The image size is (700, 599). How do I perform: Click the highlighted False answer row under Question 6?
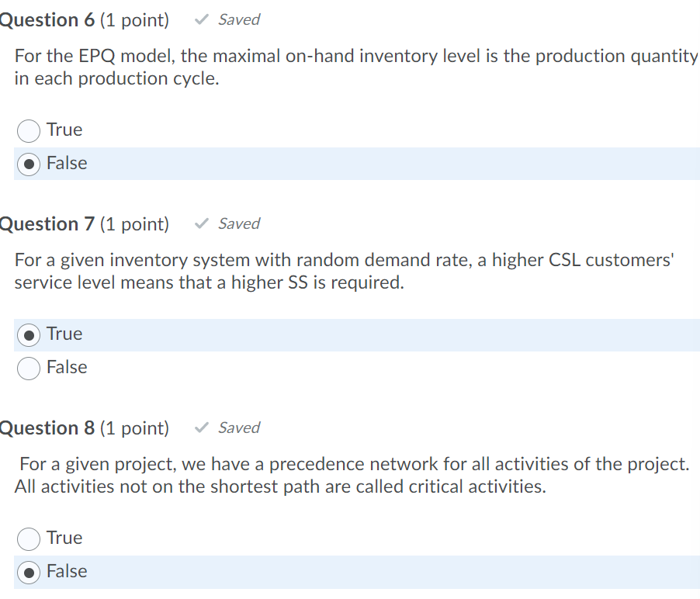pos(349,164)
